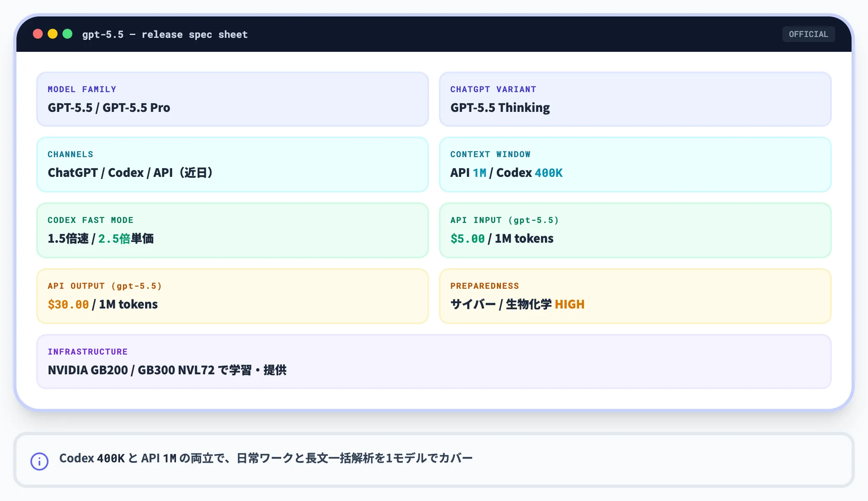Image resolution: width=868 pixels, height=501 pixels.
Task: Expand the CONTEXT WINDOW card
Action: [636, 165]
